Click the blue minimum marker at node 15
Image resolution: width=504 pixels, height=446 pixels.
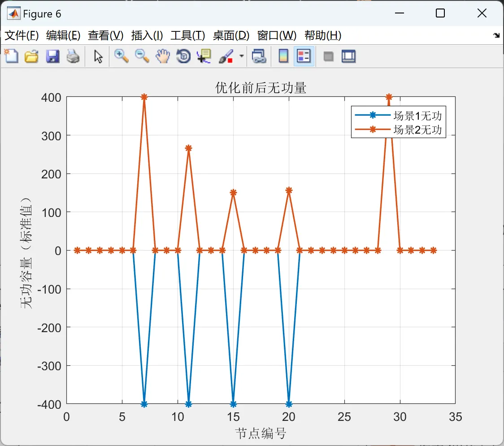[233, 404]
